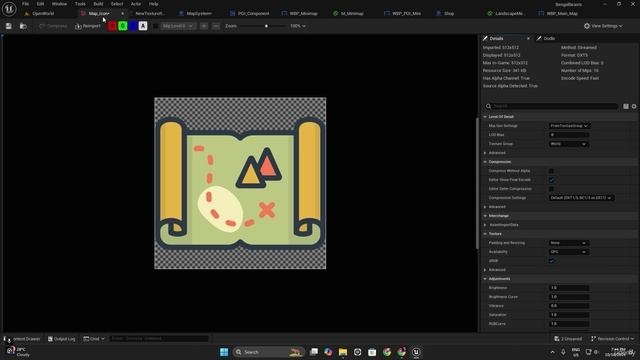Adjust the Zoom slider handle
Viewport: 640px width, 360px height.
(267, 26)
